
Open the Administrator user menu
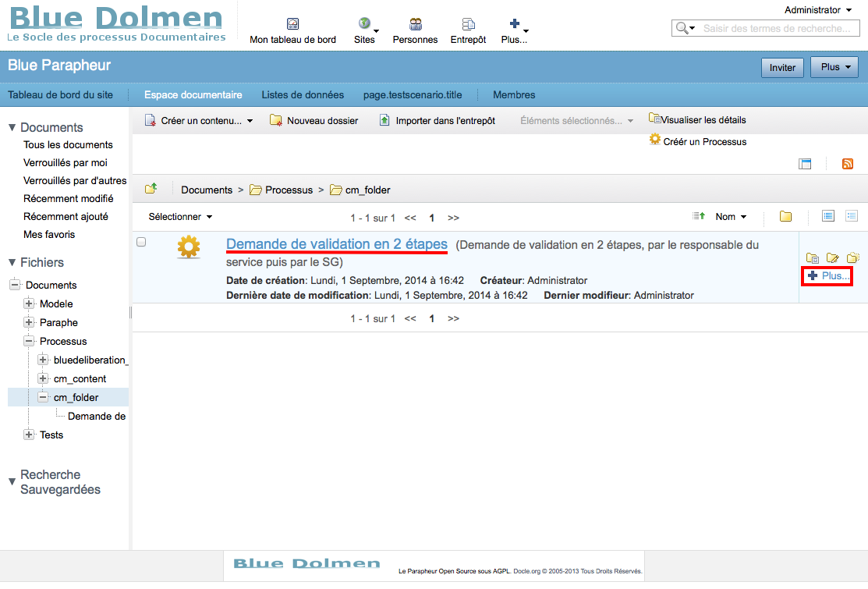[x=818, y=10]
